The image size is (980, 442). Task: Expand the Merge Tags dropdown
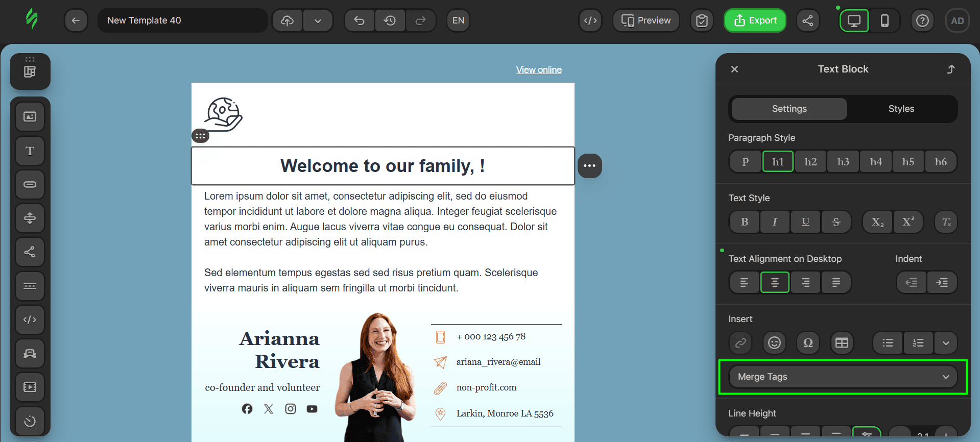tap(843, 377)
